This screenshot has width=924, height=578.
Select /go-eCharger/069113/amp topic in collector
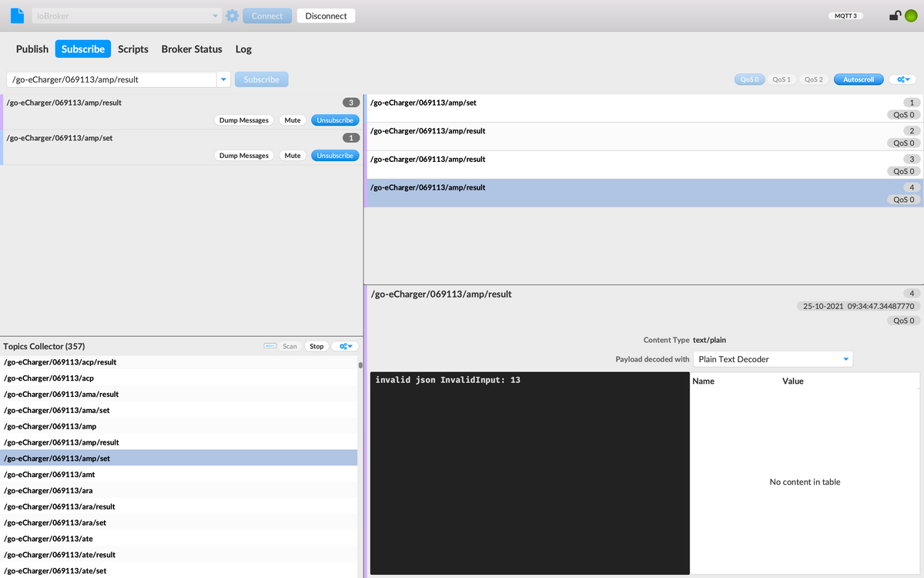[179, 426]
